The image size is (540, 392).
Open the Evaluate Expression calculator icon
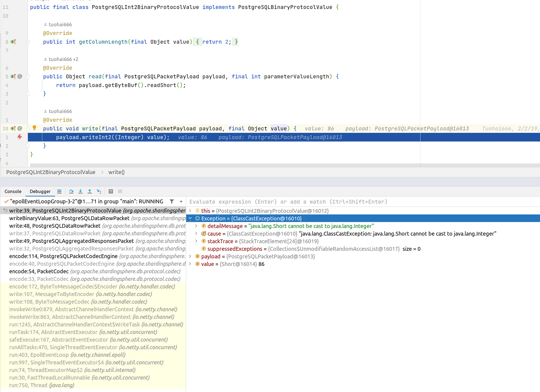click(x=111, y=191)
